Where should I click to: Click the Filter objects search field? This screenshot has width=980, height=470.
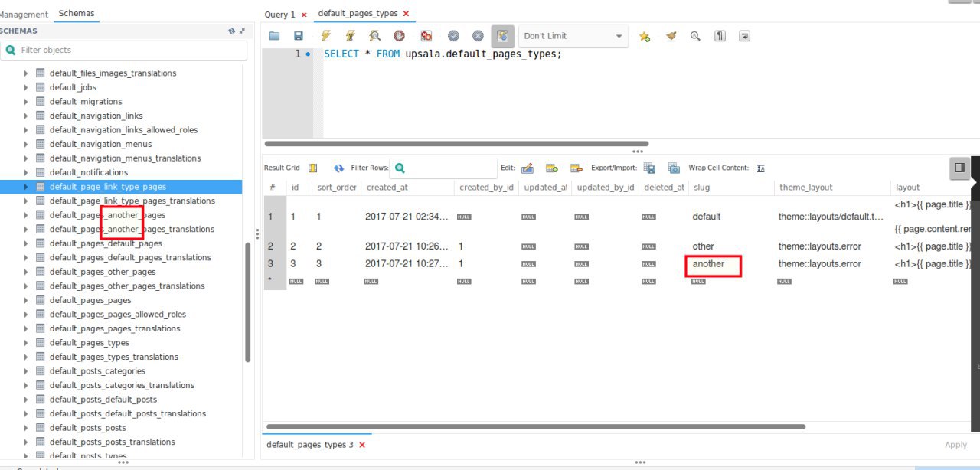[123, 50]
